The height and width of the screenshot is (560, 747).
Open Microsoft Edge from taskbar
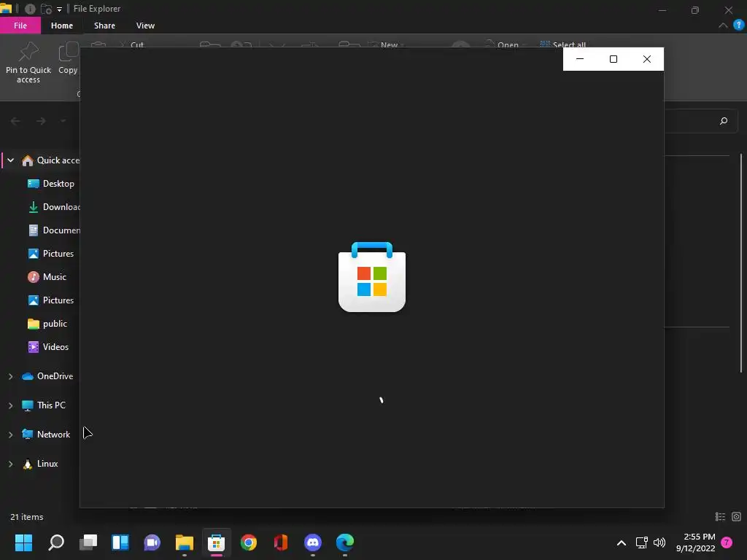[345, 542]
